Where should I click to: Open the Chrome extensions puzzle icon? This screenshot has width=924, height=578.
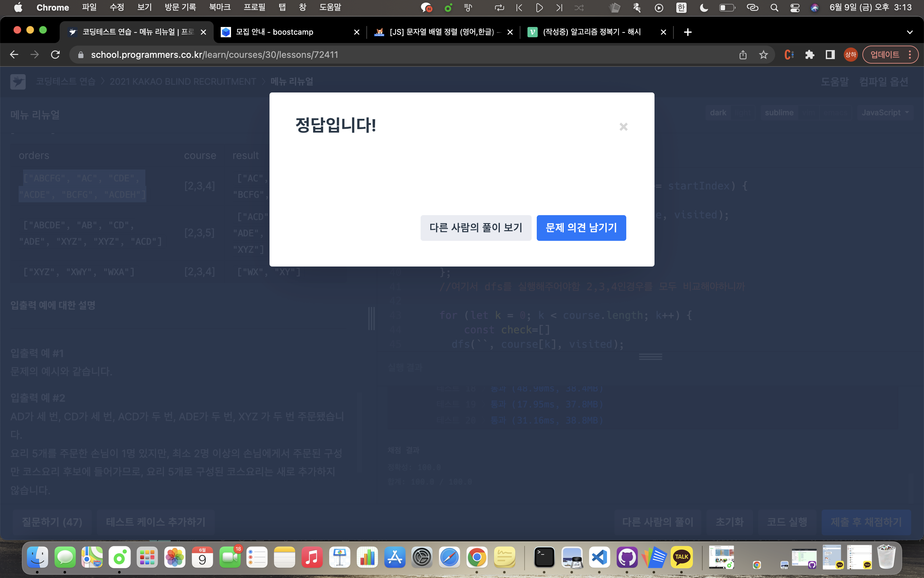[x=809, y=55]
